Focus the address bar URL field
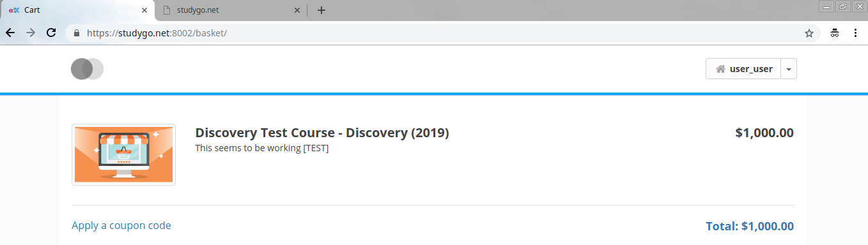Screen dimensions: 868x245 coord(441,33)
